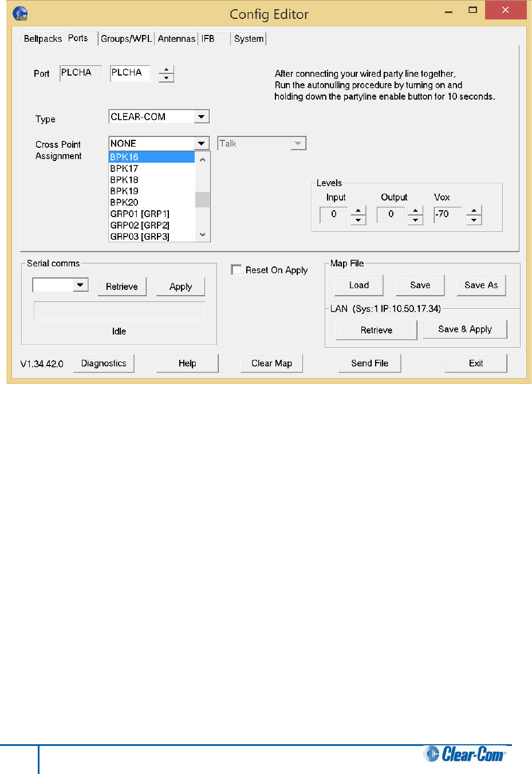532x774 pixels.
Task: Choose BPK18 in the cross point list
Action: click(152, 180)
